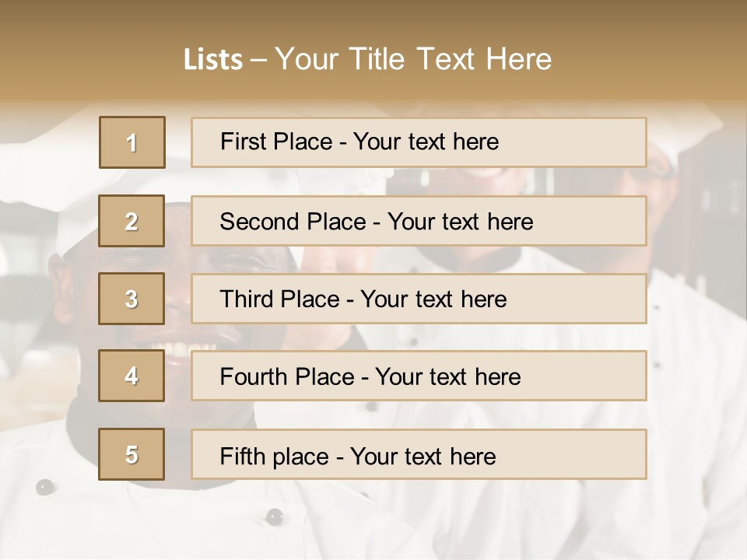Click the bold word "Lists" in the title
747x560 pixels.
212,60
